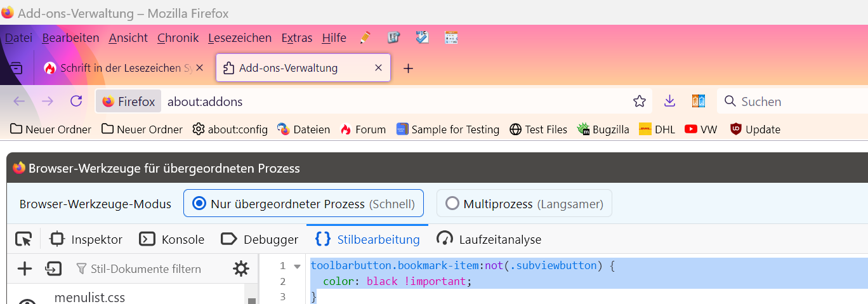Image resolution: width=868 pixels, height=304 pixels.
Task: Collapse the CSS rule on line 1
Action: (x=297, y=266)
